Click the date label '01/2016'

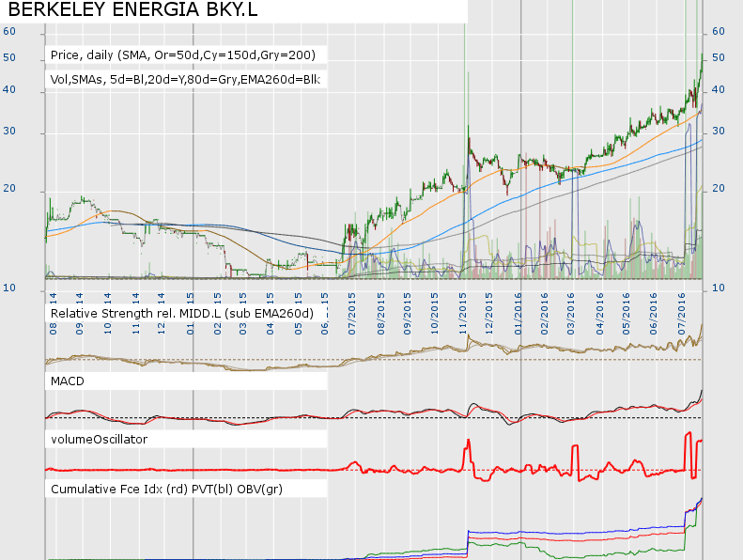pos(518,314)
